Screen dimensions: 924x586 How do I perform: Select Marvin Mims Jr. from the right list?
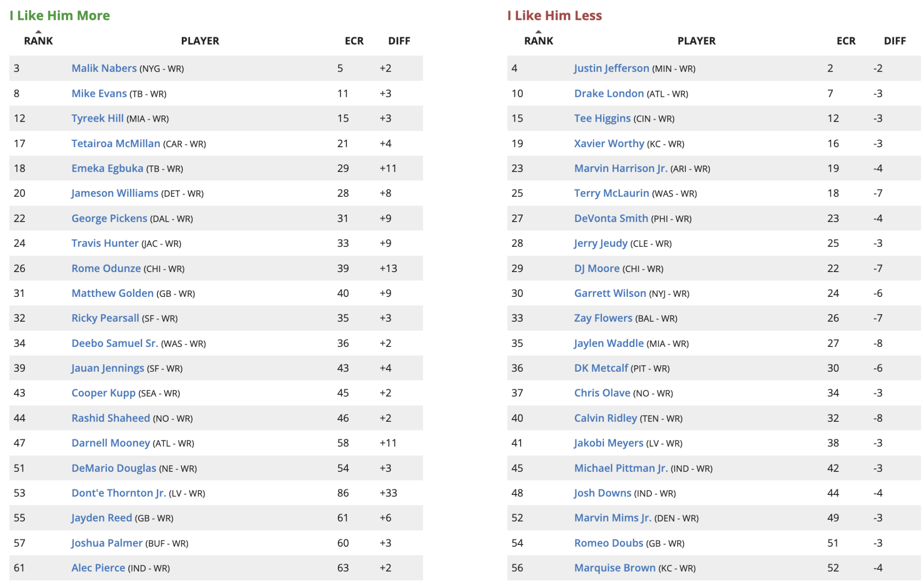click(613, 517)
